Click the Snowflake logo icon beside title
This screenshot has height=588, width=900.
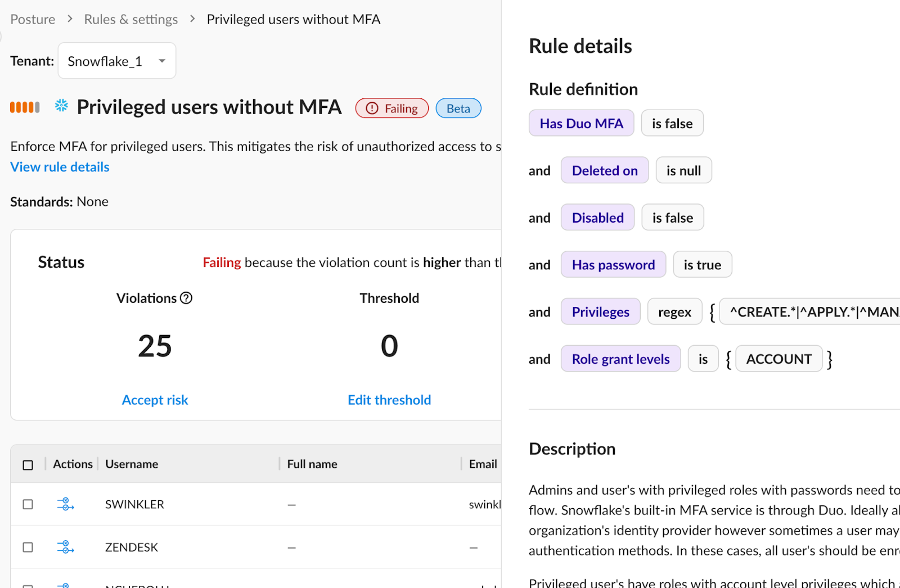[x=61, y=106]
